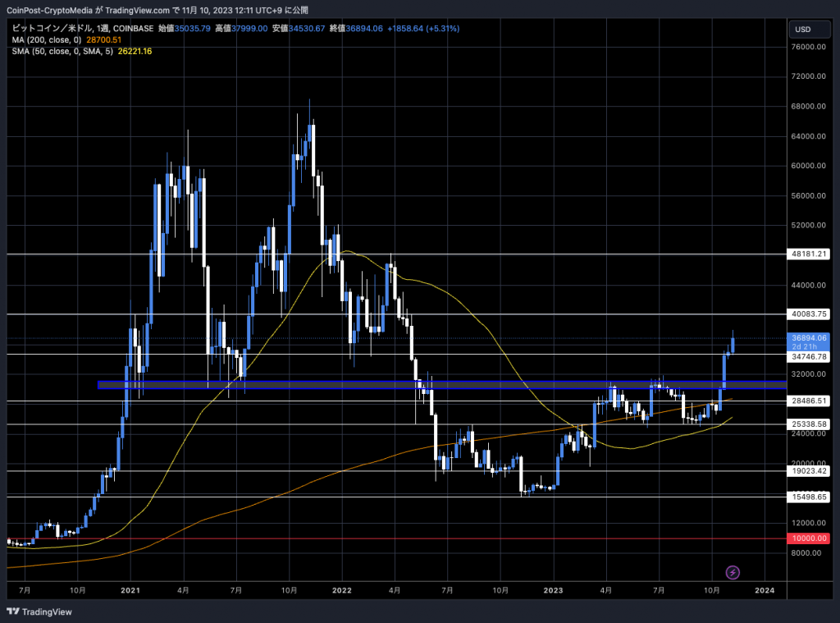Open the TradingView.com link in header
Screen dimensions: 840x623
point(147,10)
